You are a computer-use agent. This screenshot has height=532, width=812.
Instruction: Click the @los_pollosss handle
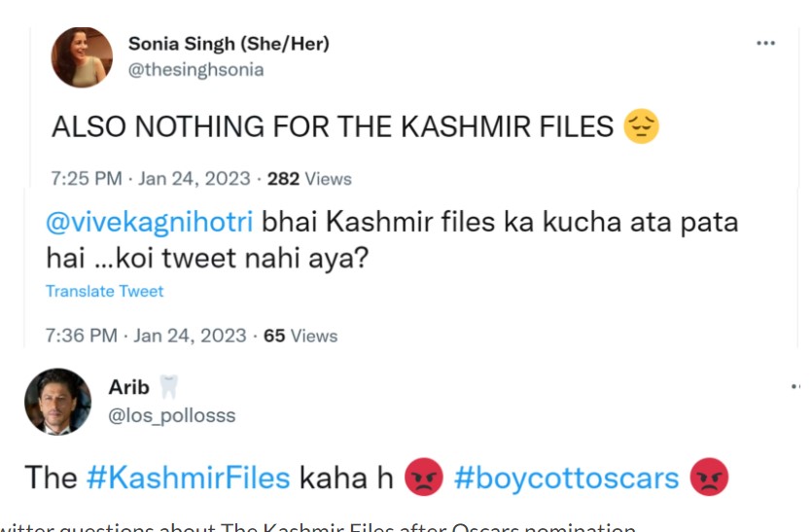click(x=172, y=416)
